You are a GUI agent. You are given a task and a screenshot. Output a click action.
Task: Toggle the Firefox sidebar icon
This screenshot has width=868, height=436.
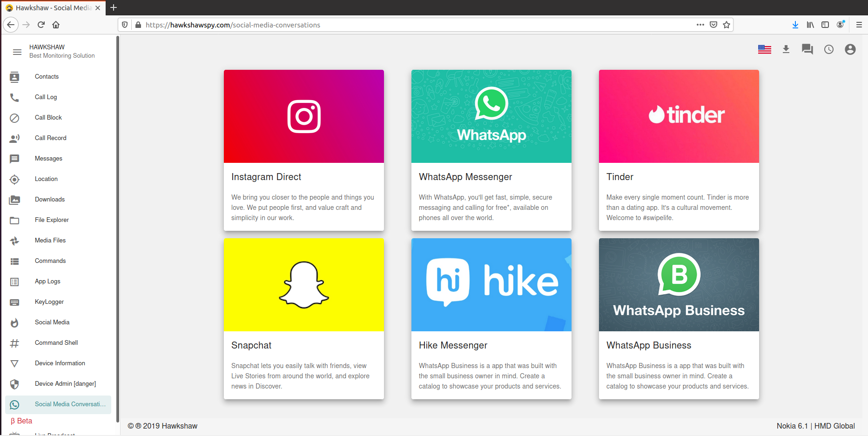tap(825, 25)
